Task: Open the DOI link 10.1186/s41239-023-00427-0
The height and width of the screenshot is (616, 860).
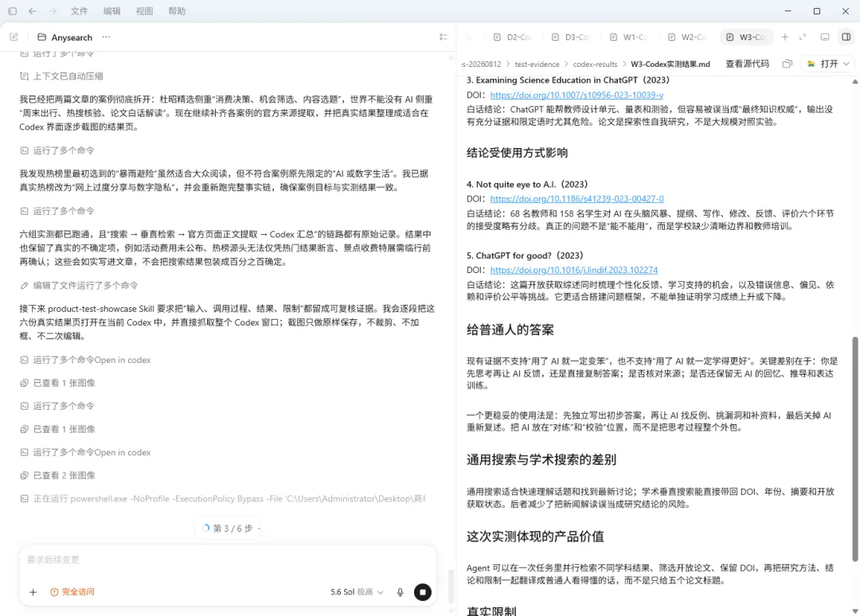Action: [x=577, y=199]
